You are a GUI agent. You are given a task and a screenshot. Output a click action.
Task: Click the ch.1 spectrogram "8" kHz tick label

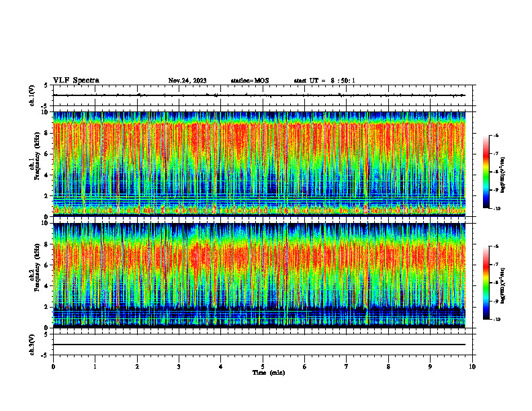[x=46, y=133]
